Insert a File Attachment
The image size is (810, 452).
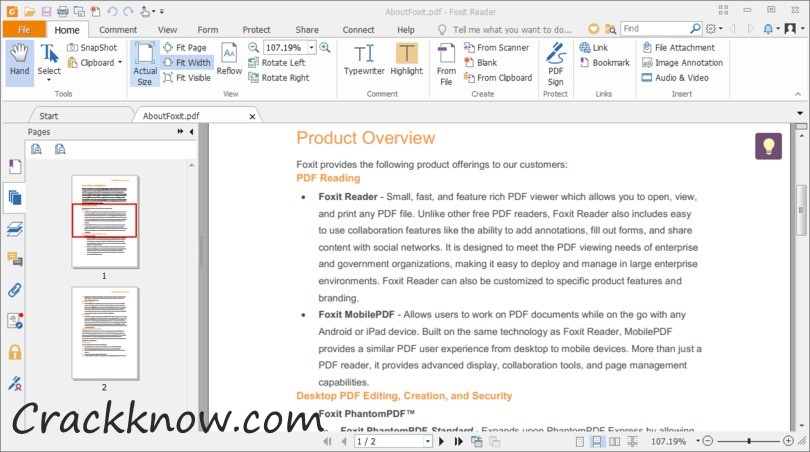tap(679, 48)
